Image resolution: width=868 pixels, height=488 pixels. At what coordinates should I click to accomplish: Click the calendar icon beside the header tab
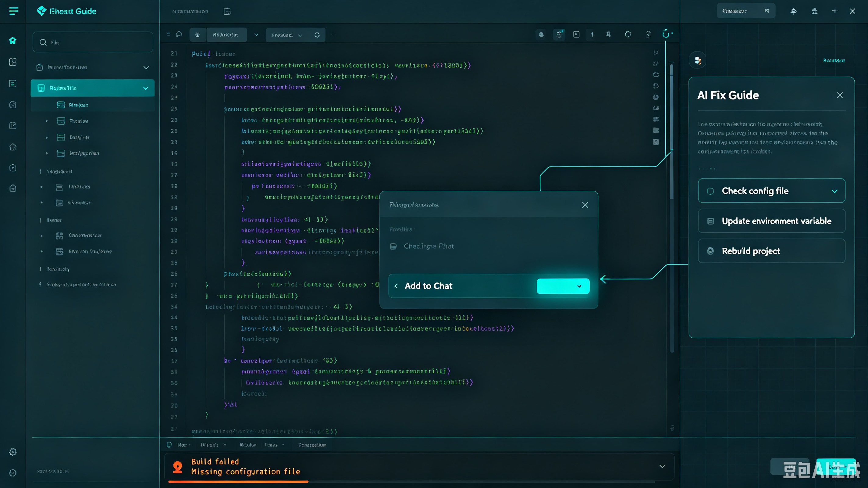227,12
